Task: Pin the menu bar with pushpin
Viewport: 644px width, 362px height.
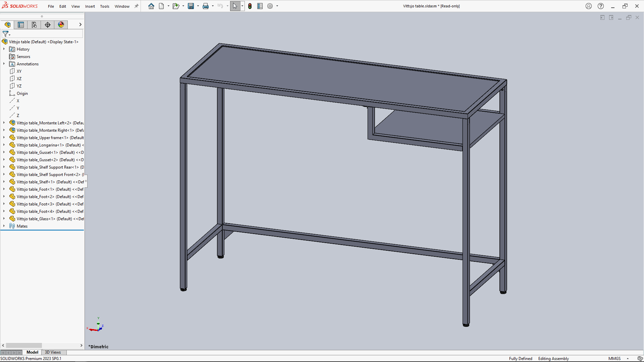Action: pos(137,6)
